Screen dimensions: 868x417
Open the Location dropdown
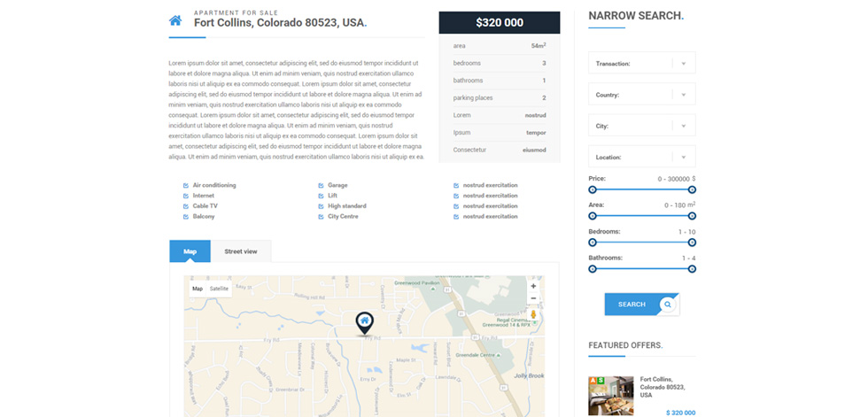pyautogui.click(x=641, y=157)
